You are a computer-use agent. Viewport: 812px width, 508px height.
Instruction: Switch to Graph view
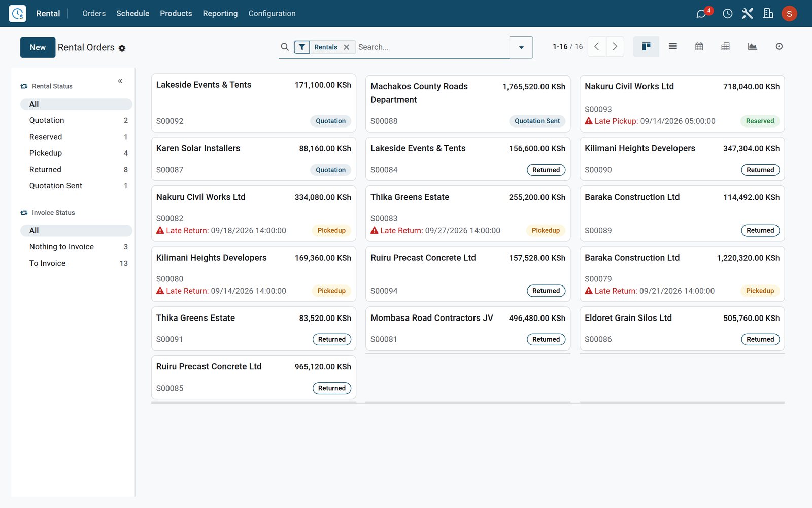752,47
